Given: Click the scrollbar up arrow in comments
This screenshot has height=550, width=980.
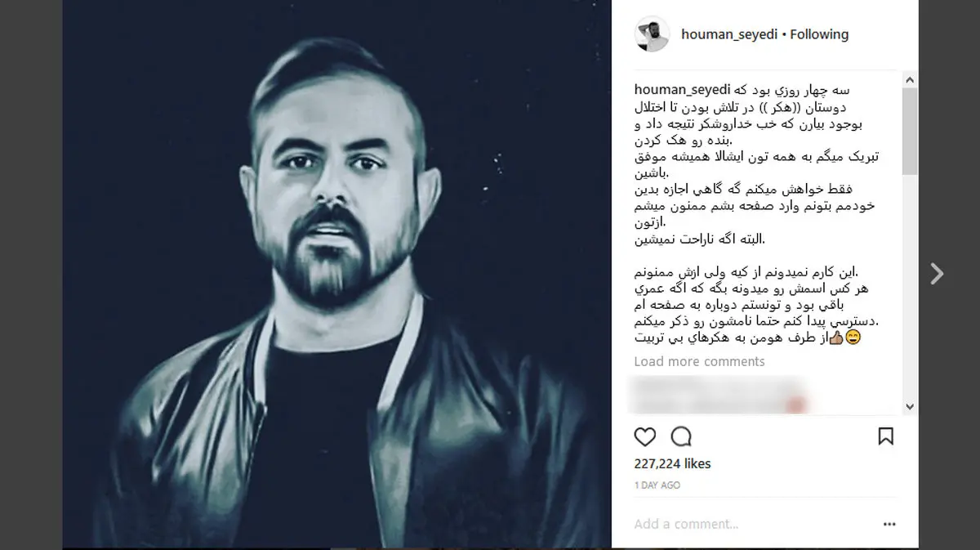Looking at the screenshot, I should [x=910, y=79].
